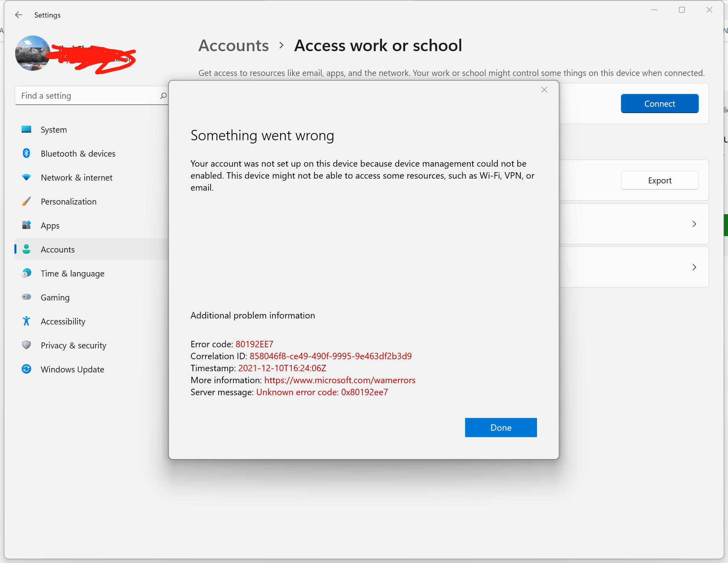Open Windows Update label

(72, 370)
